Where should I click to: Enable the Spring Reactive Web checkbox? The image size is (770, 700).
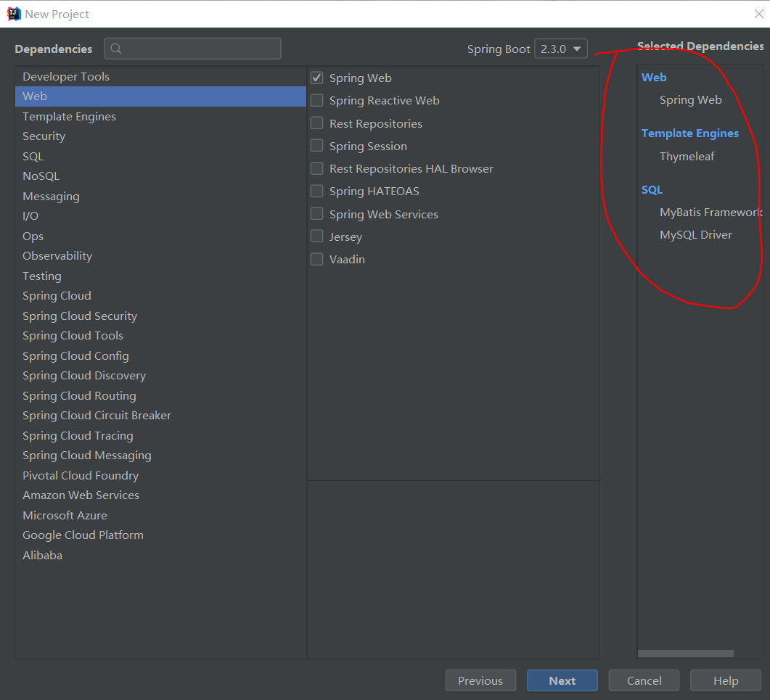(x=317, y=100)
